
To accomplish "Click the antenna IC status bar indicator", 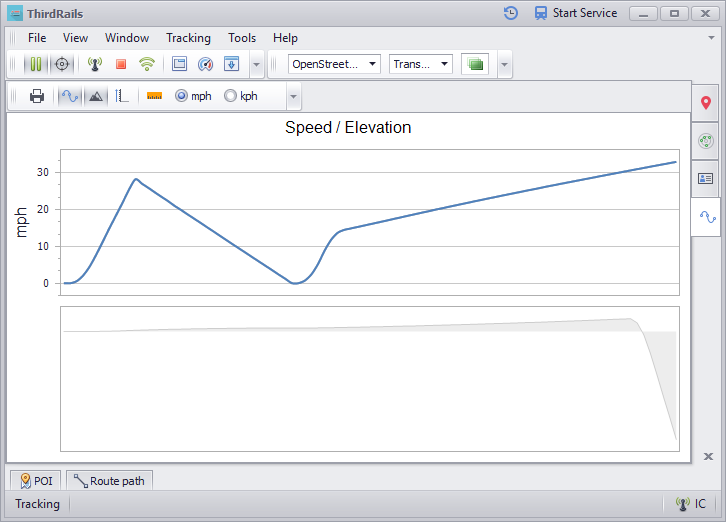I will point(691,504).
